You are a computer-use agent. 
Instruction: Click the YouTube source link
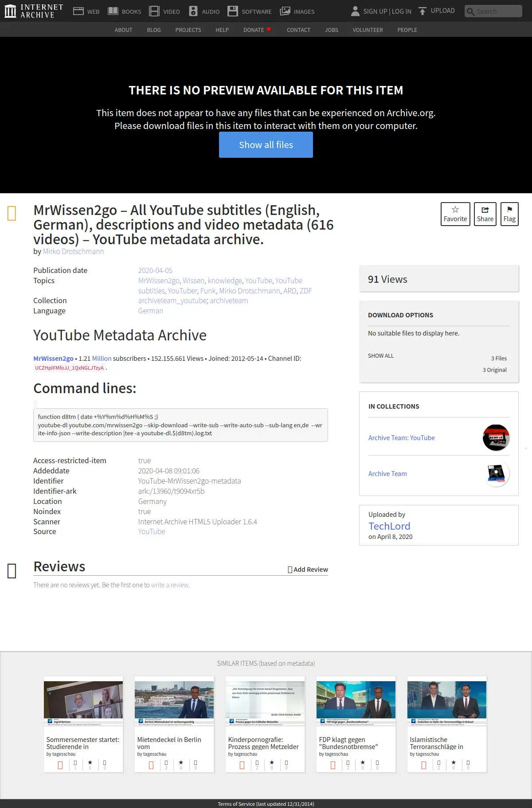coord(152,531)
